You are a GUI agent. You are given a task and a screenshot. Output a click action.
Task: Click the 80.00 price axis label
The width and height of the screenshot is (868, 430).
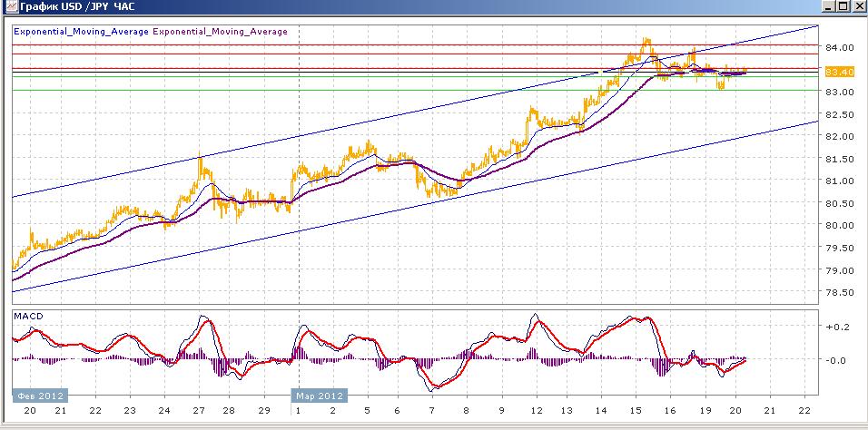840,225
